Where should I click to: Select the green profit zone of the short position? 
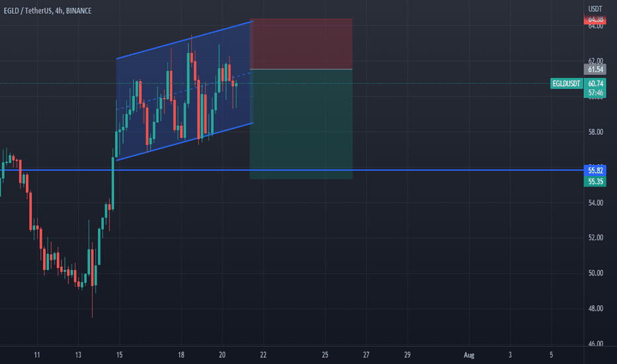tap(301, 124)
